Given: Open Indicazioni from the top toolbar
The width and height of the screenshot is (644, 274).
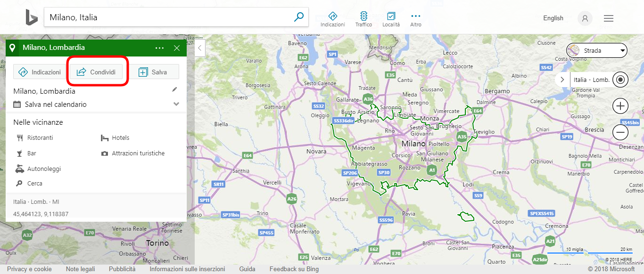Looking at the screenshot, I should [332, 18].
